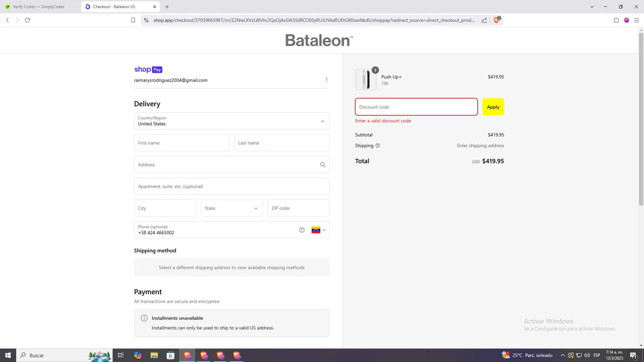Click the Shop Pay logo
Viewport: 644px width, 362px height.
click(148, 69)
